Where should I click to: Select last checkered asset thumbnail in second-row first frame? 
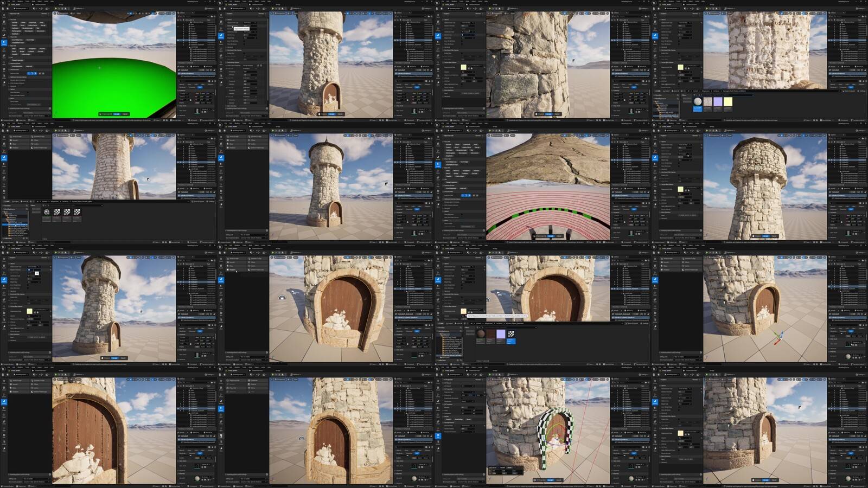point(77,212)
